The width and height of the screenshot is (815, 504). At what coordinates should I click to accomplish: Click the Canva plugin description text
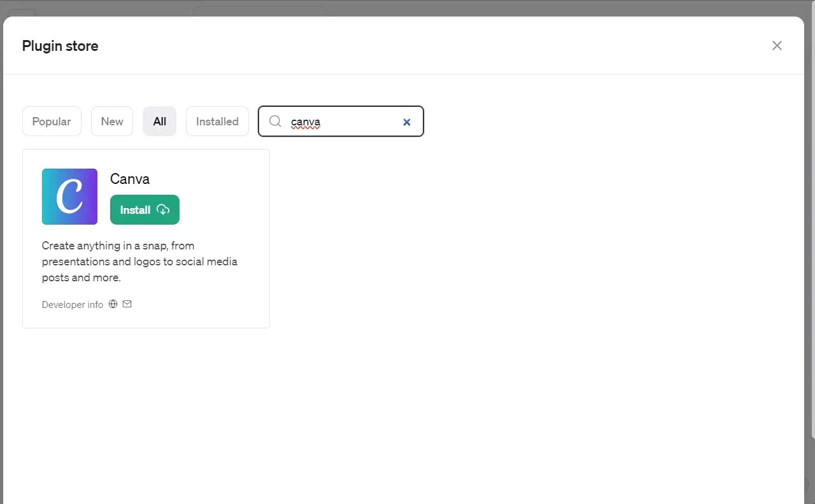coord(139,262)
